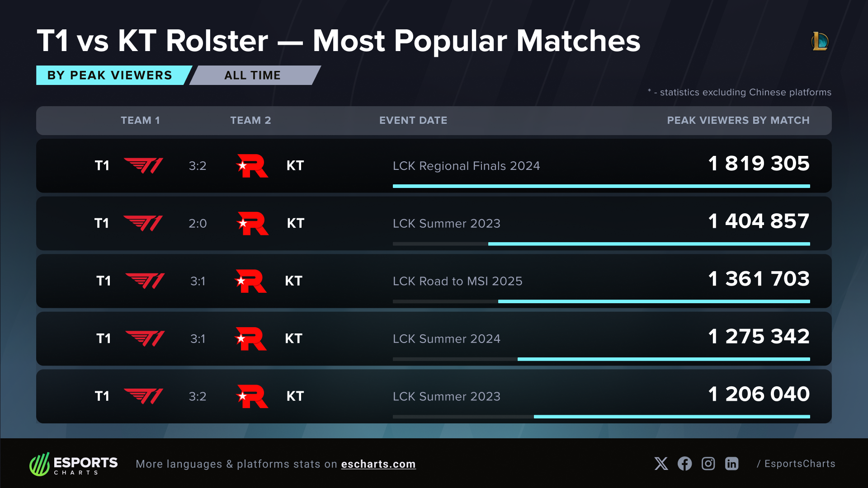Image resolution: width=868 pixels, height=488 pixels.
Task: Open the escharts.com link
Action: click(378, 464)
